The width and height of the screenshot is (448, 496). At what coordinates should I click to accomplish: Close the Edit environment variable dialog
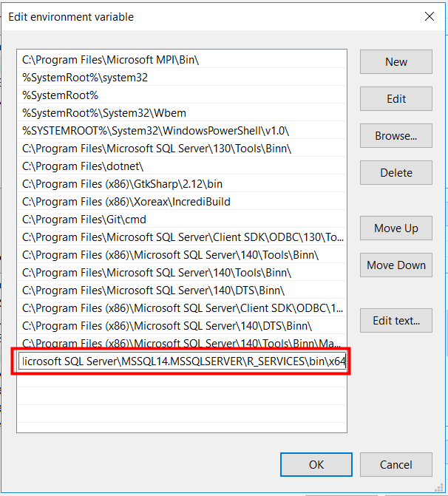(x=430, y=16)
